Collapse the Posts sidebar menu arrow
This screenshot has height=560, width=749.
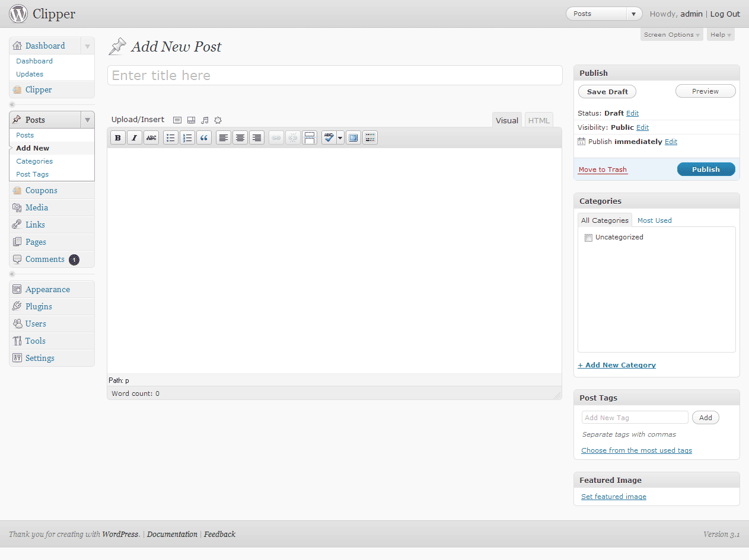point(87,120)
